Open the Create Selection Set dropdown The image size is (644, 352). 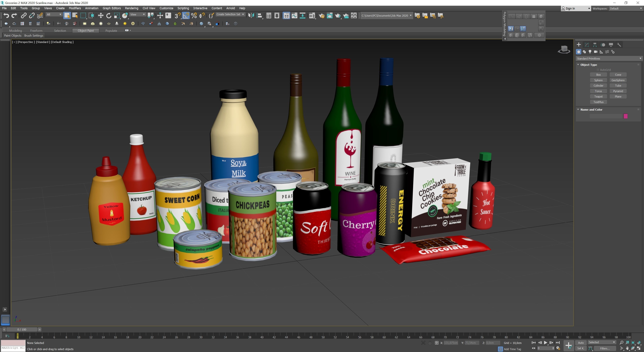click(230, 14)
